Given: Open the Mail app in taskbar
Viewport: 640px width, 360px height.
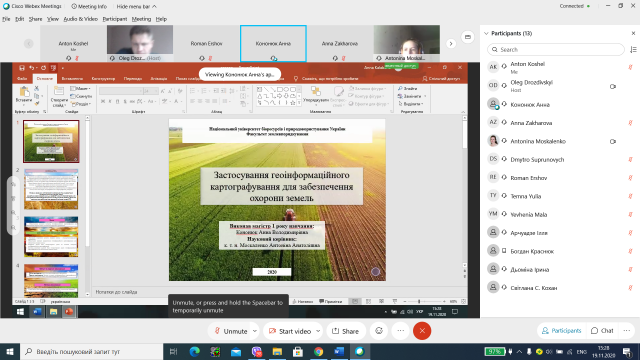Looking at the screenshot, I should point(236,351).
